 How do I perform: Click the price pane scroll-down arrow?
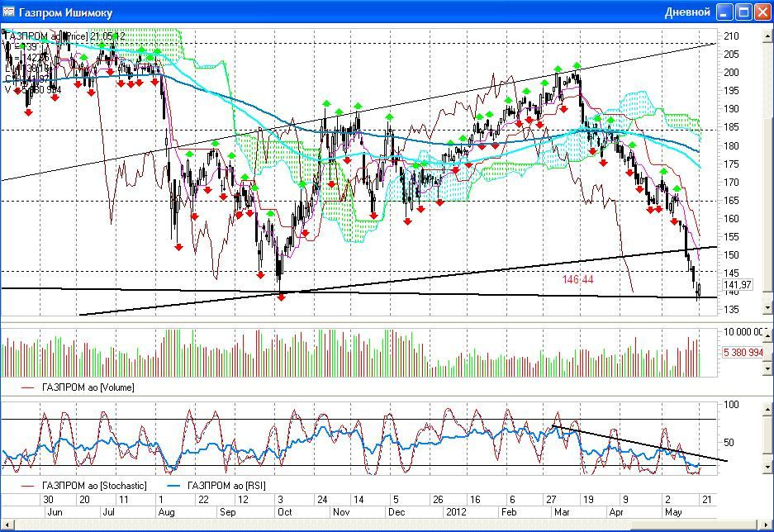click(x=767, y=308)
